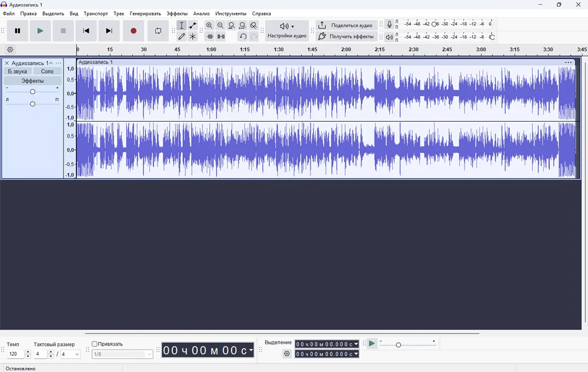Start playback with the green Play button
This screenshot has height=372, width=588.
(40, 31)
